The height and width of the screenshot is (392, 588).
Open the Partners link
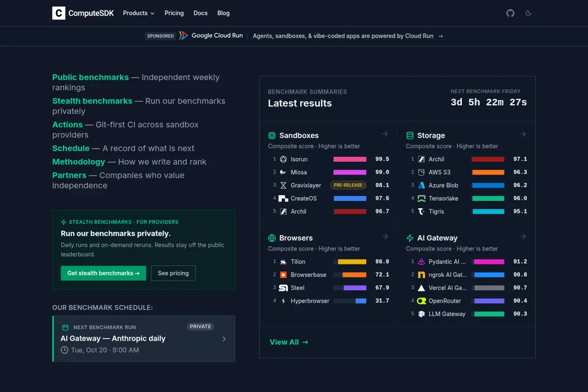tap(69, 175)
